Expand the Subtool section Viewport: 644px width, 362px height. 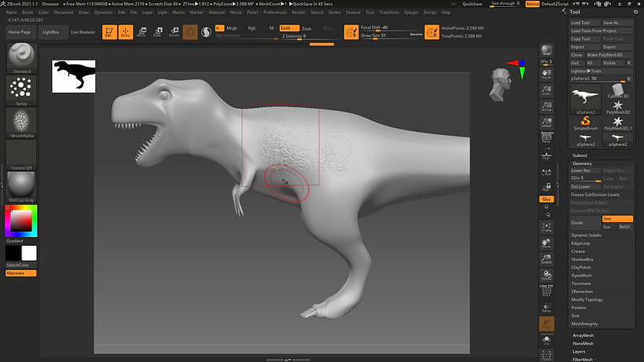point(580,155)
